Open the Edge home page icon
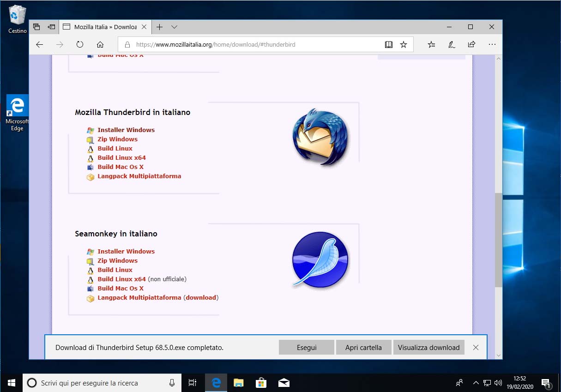561x392 pixels. 100,45
